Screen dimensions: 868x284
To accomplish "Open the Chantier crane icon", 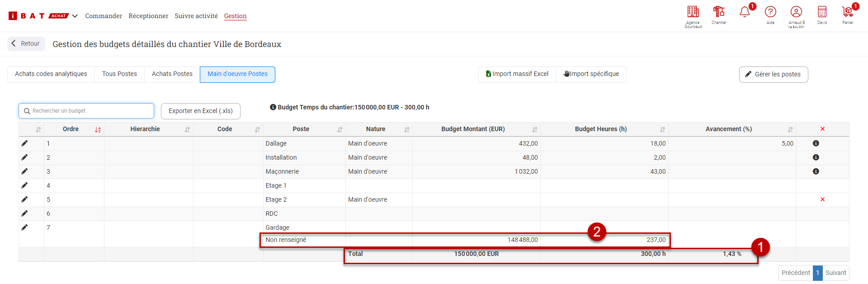I will coord(718,12).
